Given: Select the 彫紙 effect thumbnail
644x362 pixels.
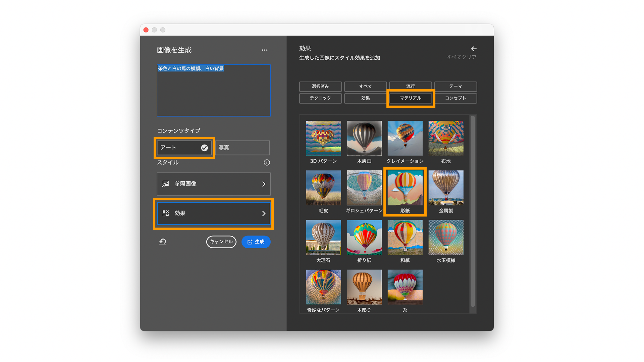Looking at the screenshot, I should pos(405,188).
